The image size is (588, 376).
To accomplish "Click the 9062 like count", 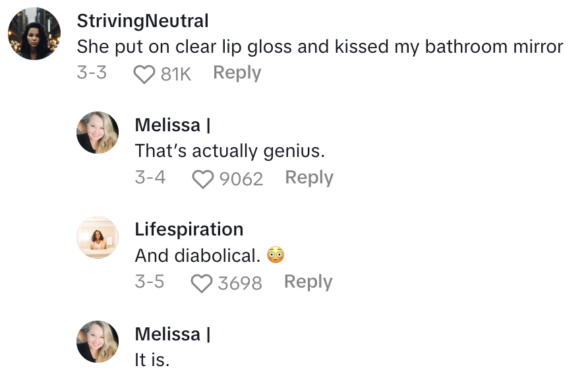I will click(x=241, y=179).
